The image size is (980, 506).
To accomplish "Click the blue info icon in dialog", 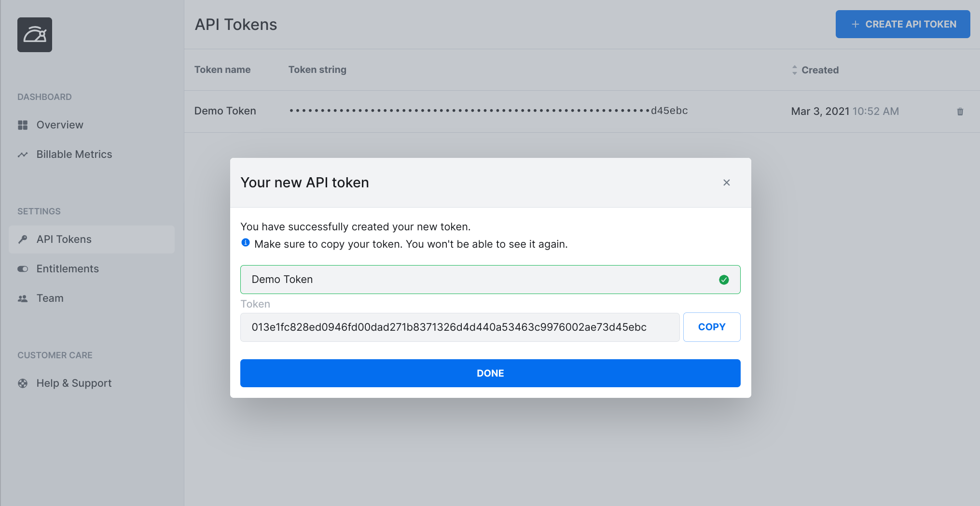I will click(246, 243).
